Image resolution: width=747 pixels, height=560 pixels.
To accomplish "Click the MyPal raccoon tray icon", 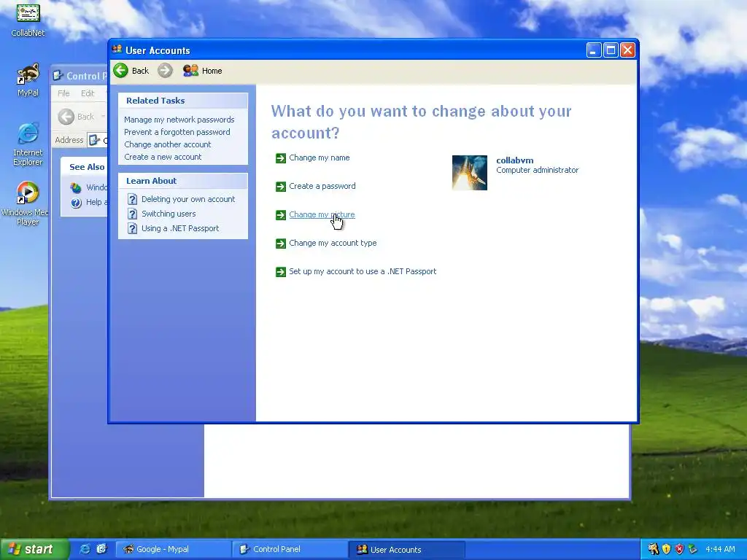I will click(653, 549).
